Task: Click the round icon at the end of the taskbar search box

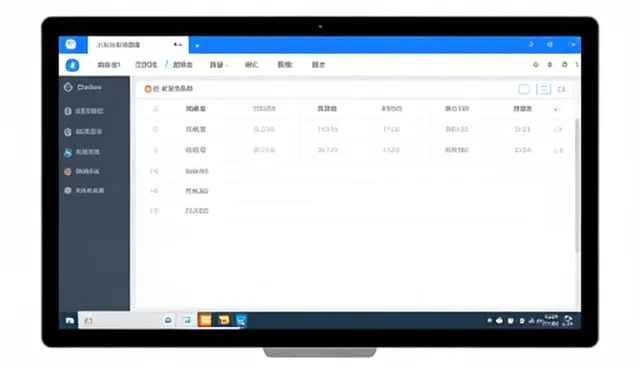Action: tap(168, 320)
